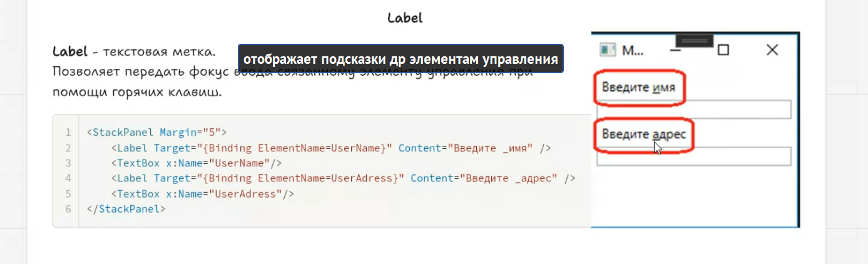Select line number 6 in the code block
868x264 pixels.
(x=67, y=208)
